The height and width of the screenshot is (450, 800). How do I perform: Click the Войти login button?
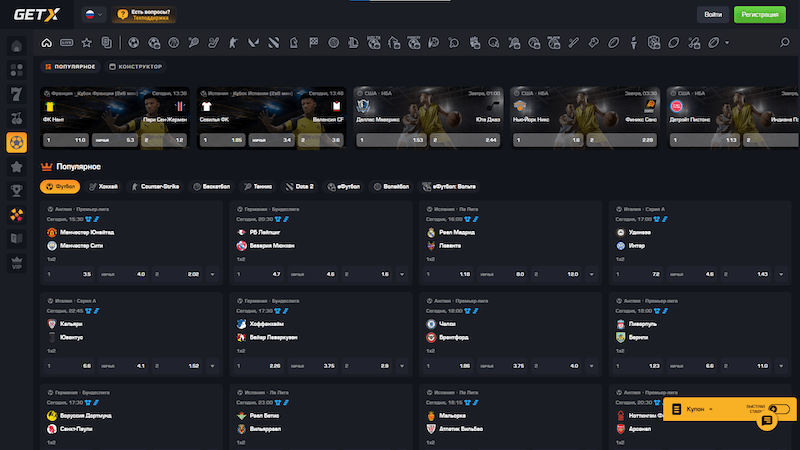click(713, 15)
